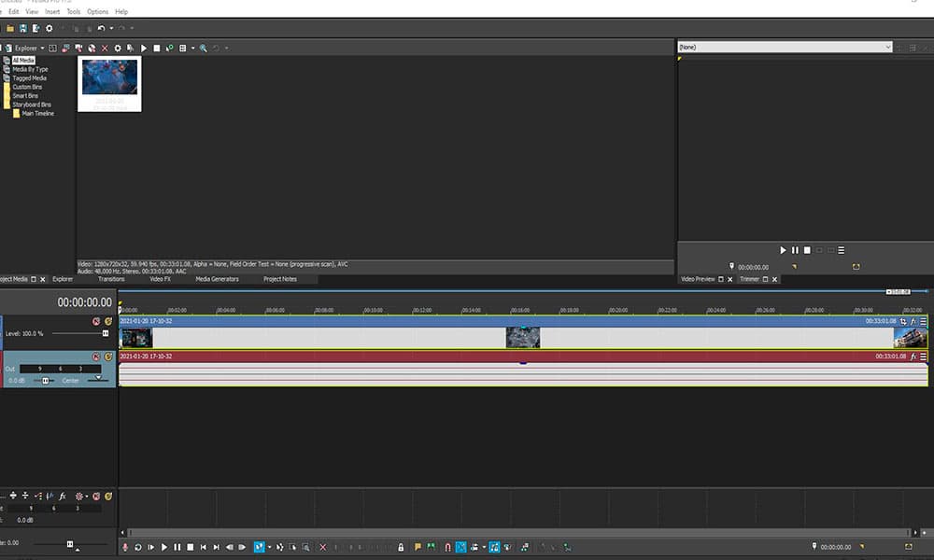Viewport: 934px width, 560px height.
Task: Open media properties gear in Project Media toolbar
Action: (x=118, y=49)
